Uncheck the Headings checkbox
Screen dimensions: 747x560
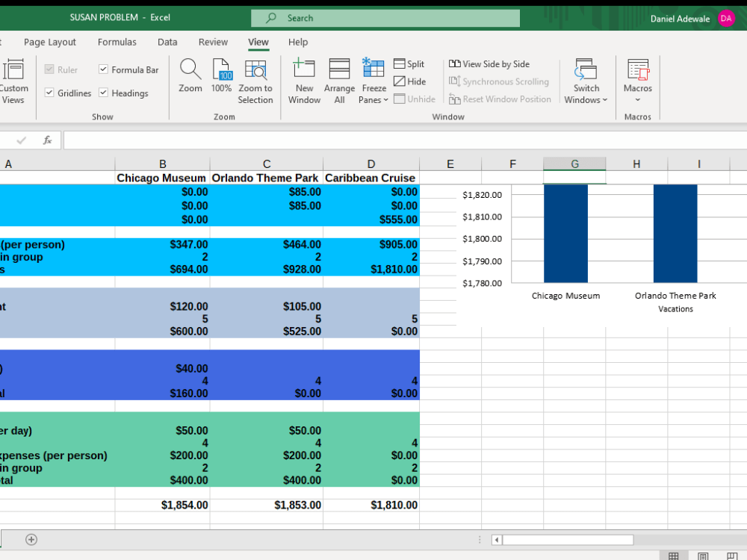[x=103, y=93]
